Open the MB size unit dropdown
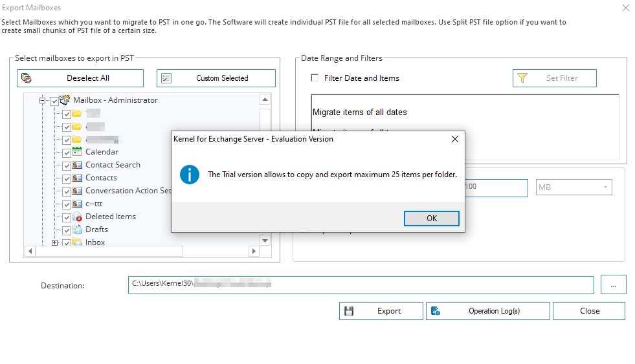635x364 pixels. (x=574, y=187)
